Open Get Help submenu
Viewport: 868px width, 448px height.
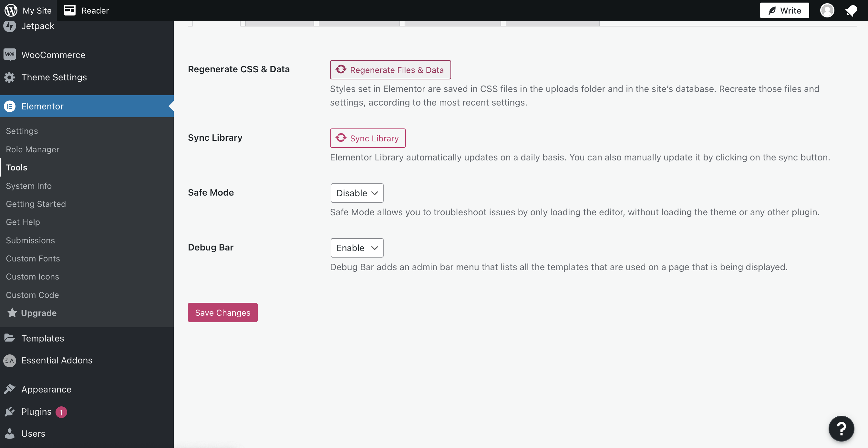tap(23, 222)
